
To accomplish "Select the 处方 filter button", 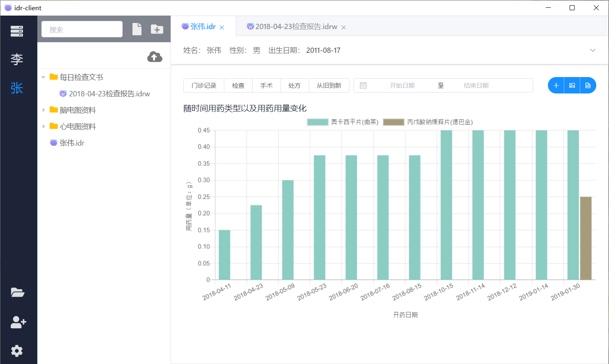I will (294, 85).
